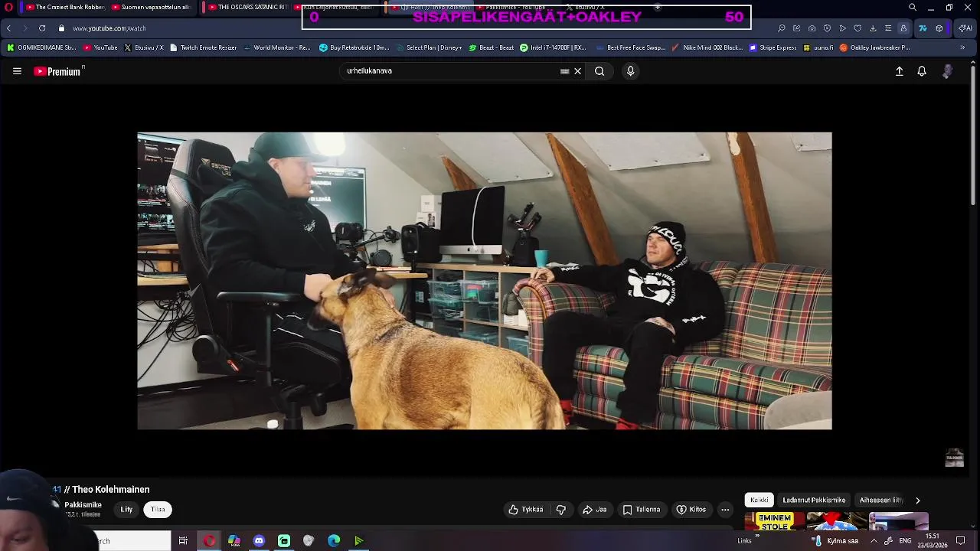The width and height of the screenshot is (980, 551).
Task: Click the snapshot camera toolbar icon
Action: tap(812, 28)
